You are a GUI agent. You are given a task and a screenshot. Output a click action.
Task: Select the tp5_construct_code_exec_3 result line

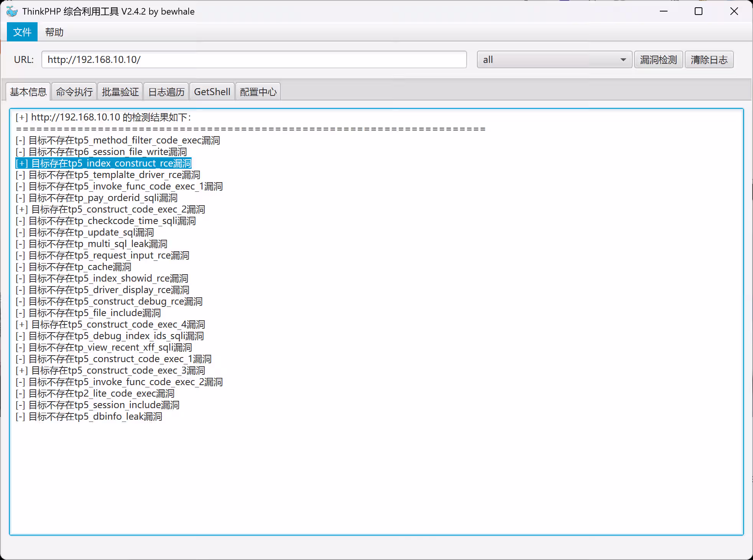(110, 370)
